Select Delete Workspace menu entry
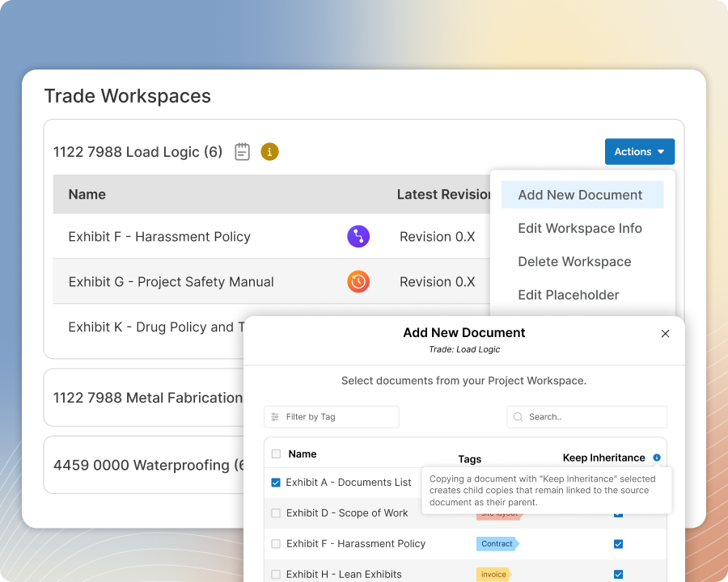The width and height of the screenshot is (728, 582). (574, 262)
